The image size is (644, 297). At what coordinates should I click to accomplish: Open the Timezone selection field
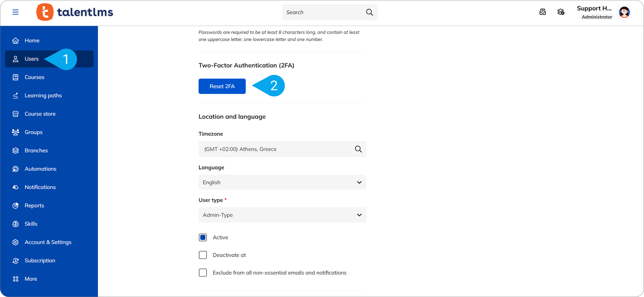coord(277,149)
